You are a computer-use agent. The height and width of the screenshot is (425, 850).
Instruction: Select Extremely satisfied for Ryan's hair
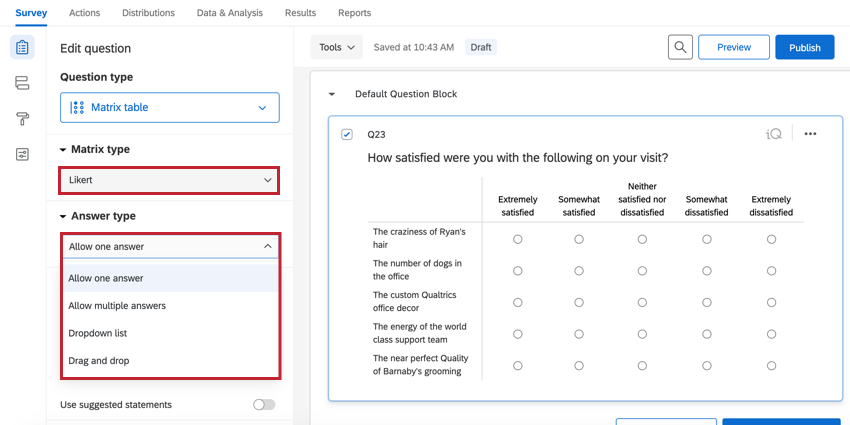(518, 239)
